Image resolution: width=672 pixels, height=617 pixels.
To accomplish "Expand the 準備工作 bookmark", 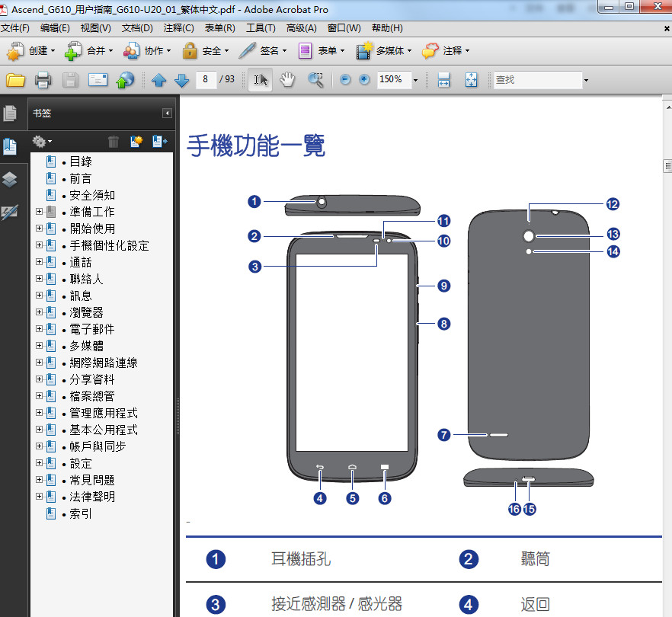I will click(39, 211).
